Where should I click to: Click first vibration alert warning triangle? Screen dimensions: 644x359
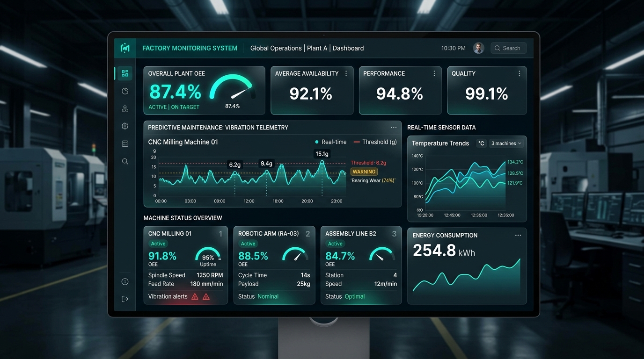(195, 296)
